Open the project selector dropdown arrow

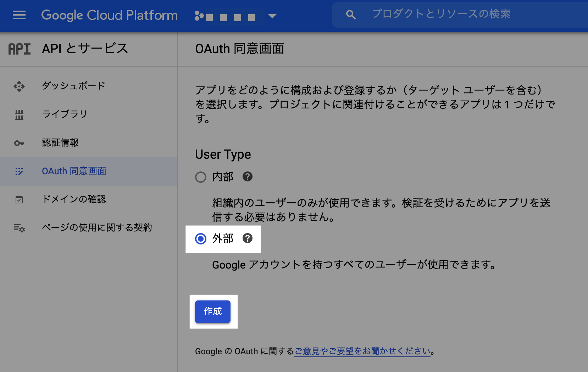[272, 16]
